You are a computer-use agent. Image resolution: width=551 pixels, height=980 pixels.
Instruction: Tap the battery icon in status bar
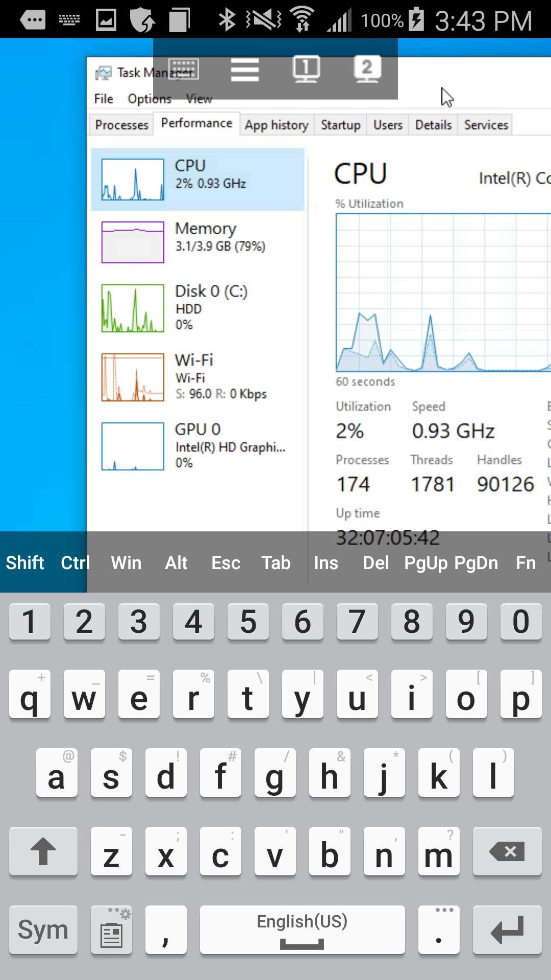(416, 19)
